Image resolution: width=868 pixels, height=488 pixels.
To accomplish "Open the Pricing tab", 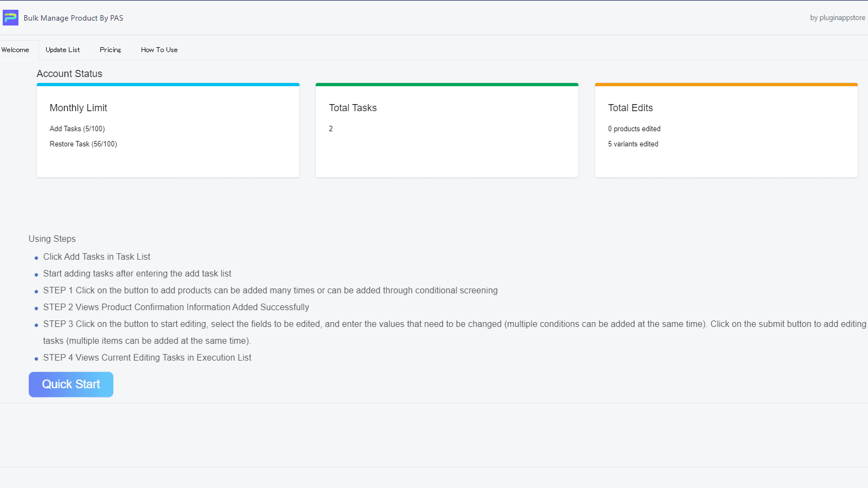I will point(110,49).
